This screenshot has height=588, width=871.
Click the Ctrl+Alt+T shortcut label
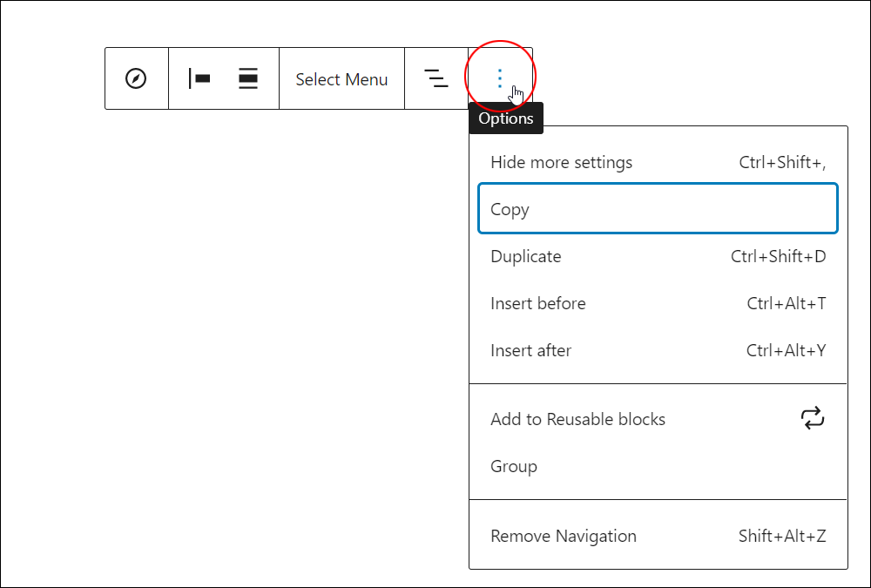point(786,303)
